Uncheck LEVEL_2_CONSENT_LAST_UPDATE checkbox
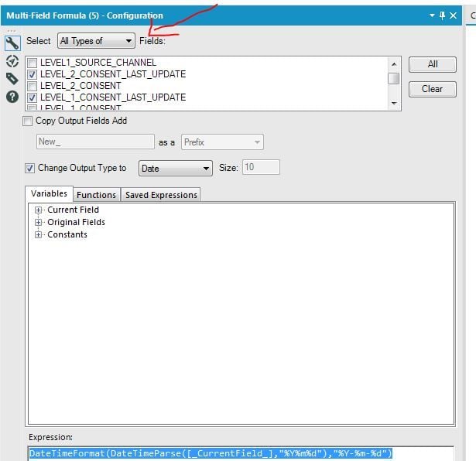 pos(33,74)
